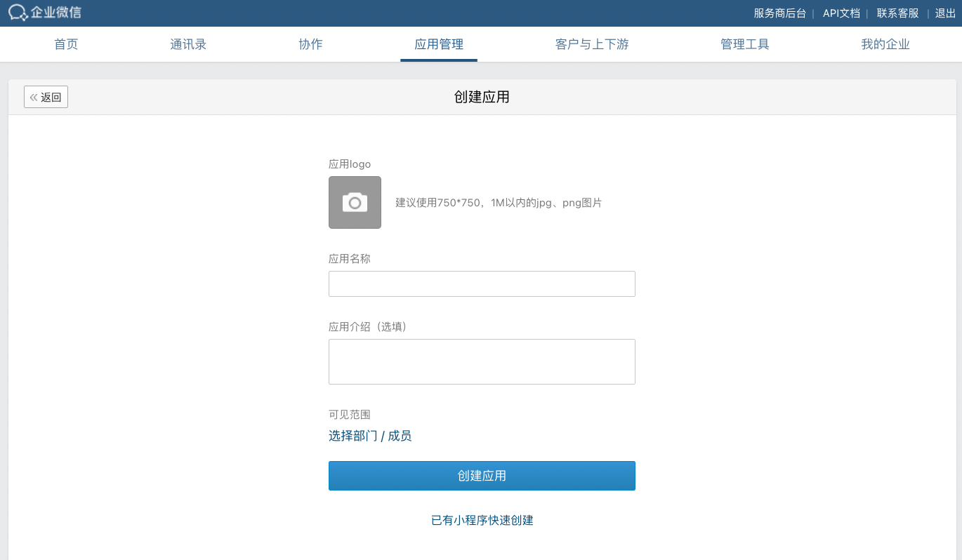Image resolution: width=962 pixels, height=560 pixels.
Task: Upload app logo via camera icon
Action: pos(355,202)
